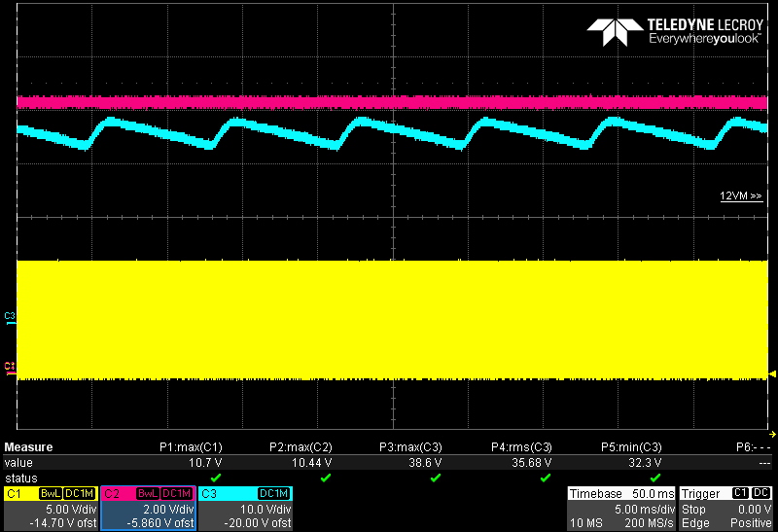Click the C1 source badge in Trigger box
Screen dimensions: 778x532
click(x=740, y=493)
